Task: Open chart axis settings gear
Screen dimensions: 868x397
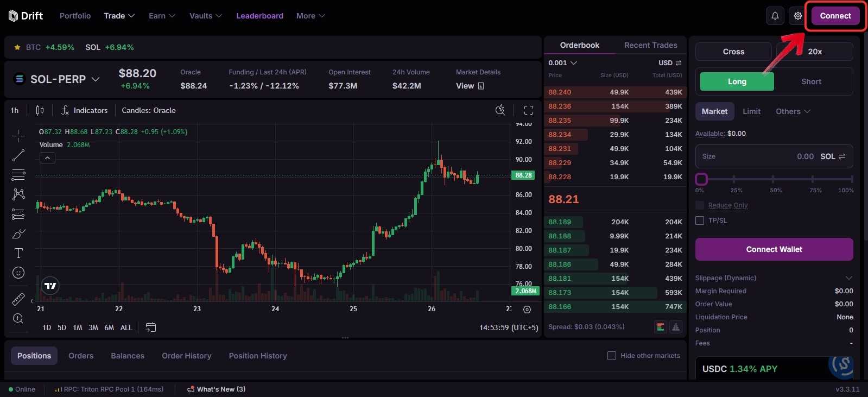Action: point(527,310)
